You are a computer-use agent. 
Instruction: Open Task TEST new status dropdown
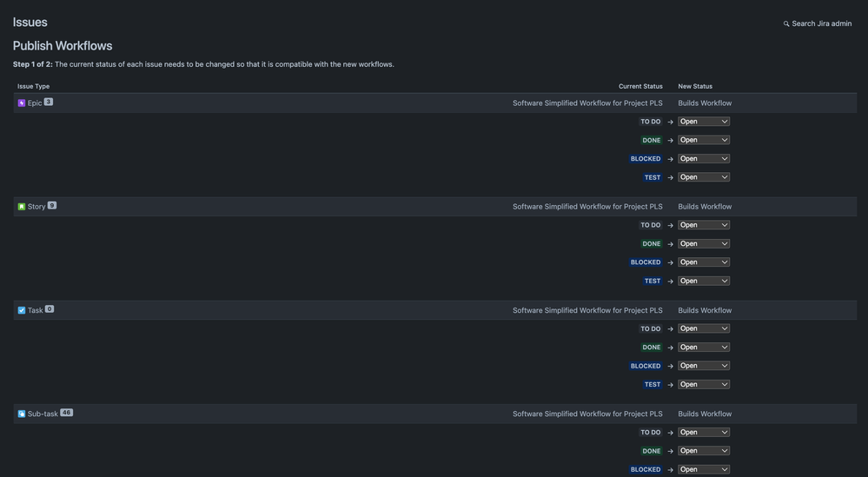704,385
